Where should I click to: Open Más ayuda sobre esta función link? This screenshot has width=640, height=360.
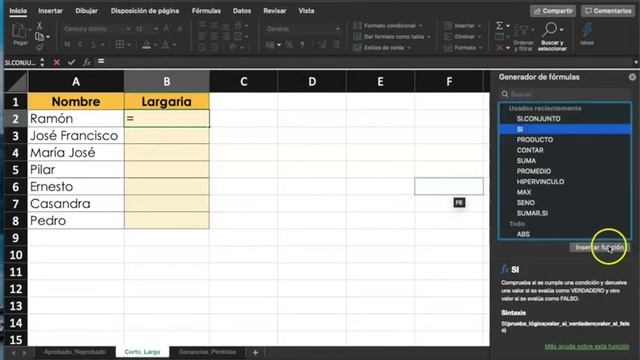(587, 347)
